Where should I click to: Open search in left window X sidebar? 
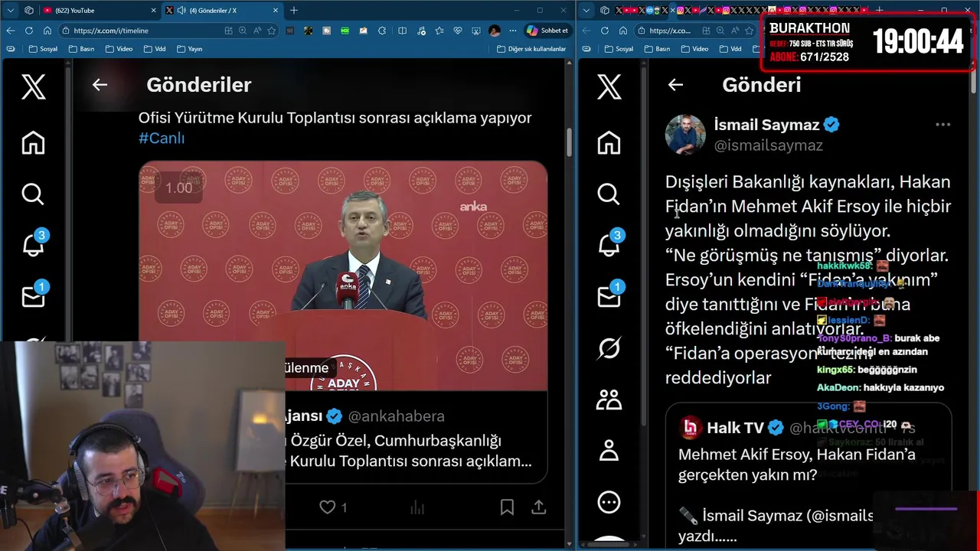pos(33,194)
